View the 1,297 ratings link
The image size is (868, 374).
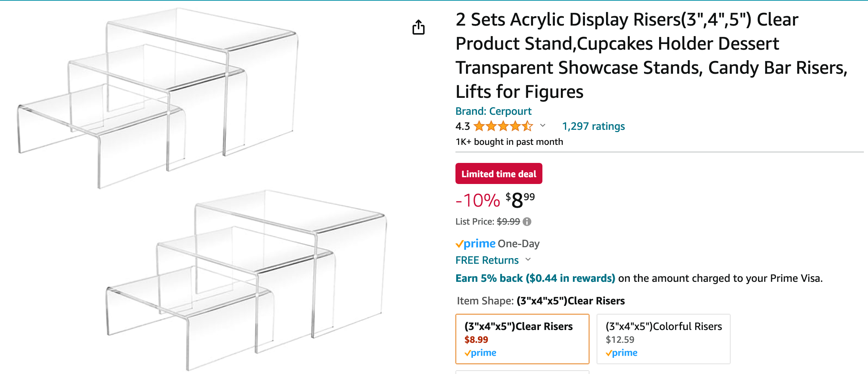(593, 126)
